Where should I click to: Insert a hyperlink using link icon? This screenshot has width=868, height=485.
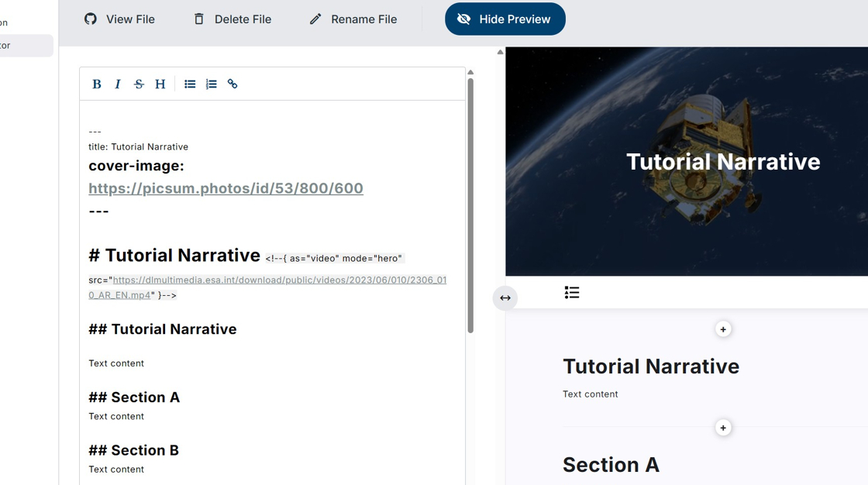click(232, 84)
